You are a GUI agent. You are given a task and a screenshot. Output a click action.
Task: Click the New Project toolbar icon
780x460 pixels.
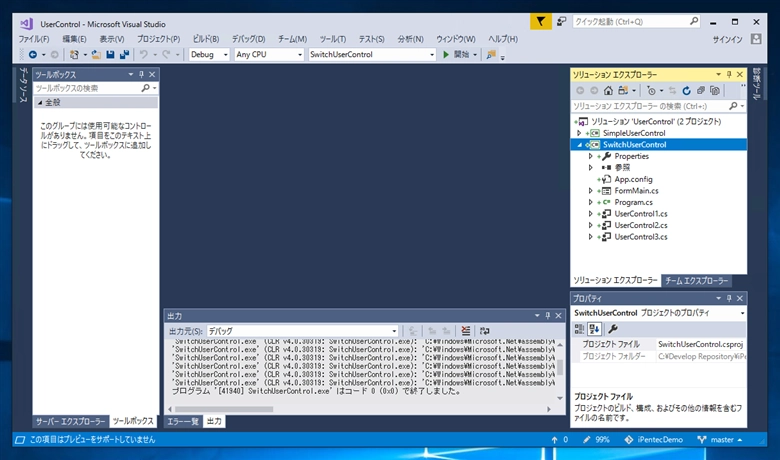coord(74,55)
